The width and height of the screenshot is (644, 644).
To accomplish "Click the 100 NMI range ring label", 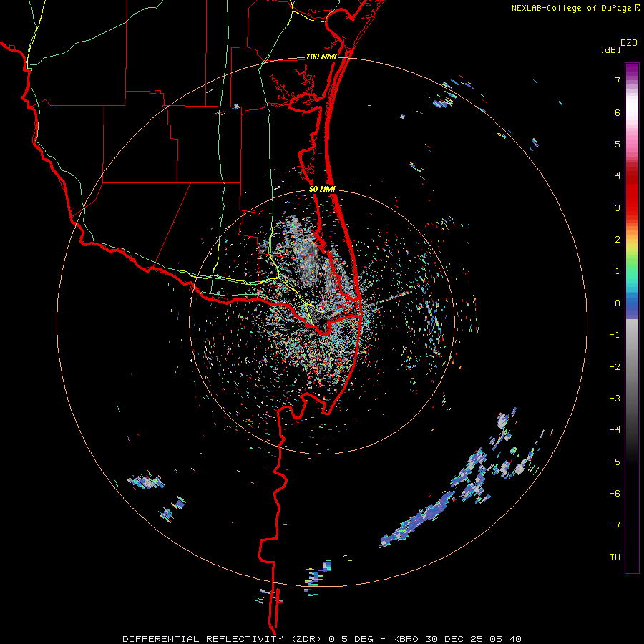I will click(321, 57).
